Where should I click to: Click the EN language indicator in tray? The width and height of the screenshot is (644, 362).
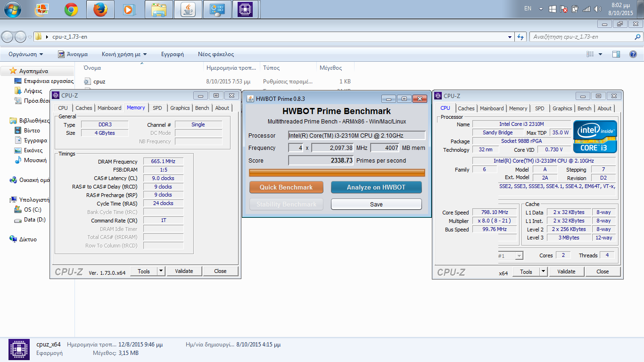(x=528, y=8)
